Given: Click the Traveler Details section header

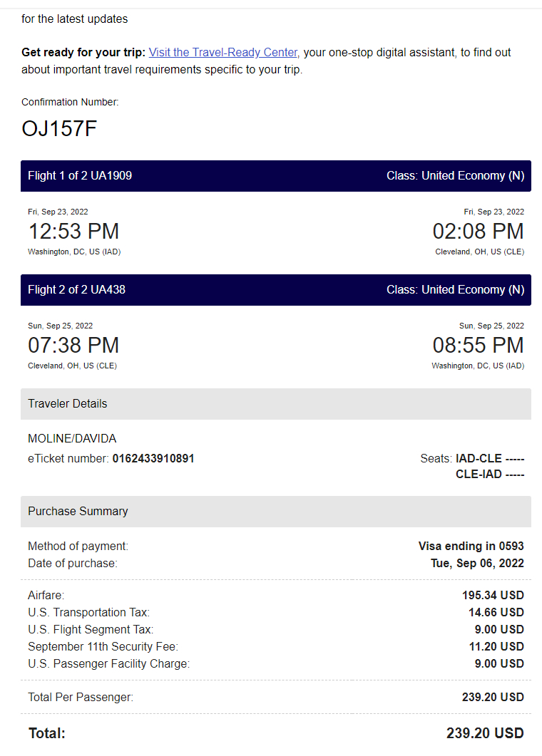Looking at the screenshot, I should tap(68, 404).
